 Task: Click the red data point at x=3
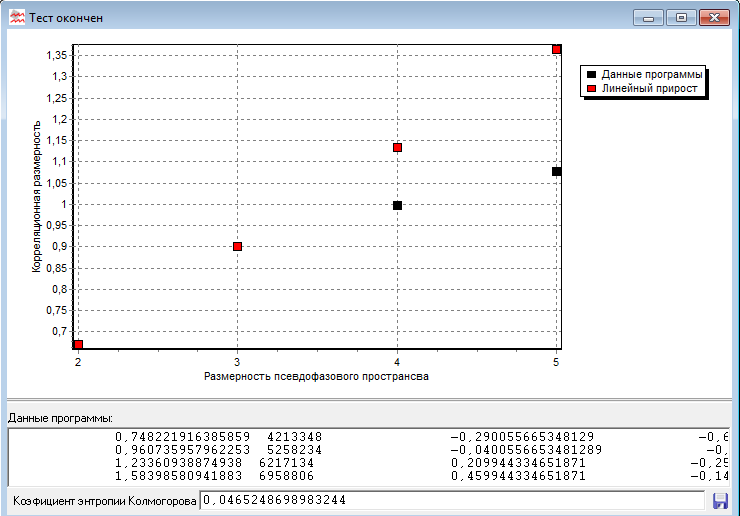237,246
